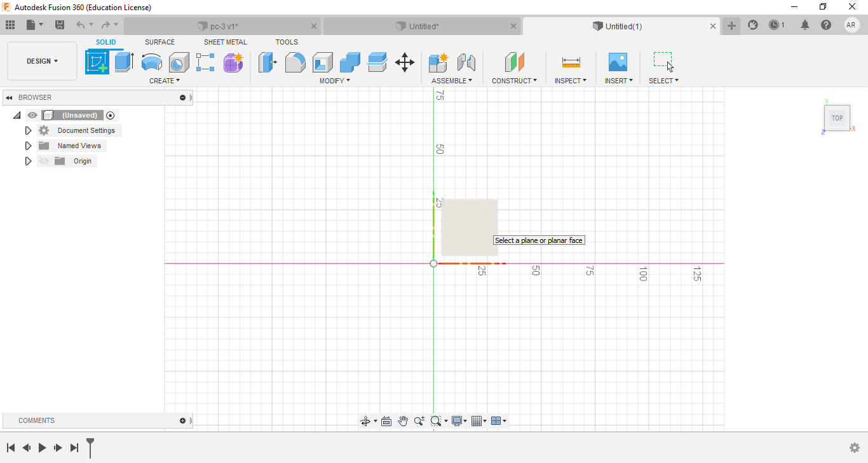Pick the window Select tool icon
The image size is (868, 463).
pos(663,61)
